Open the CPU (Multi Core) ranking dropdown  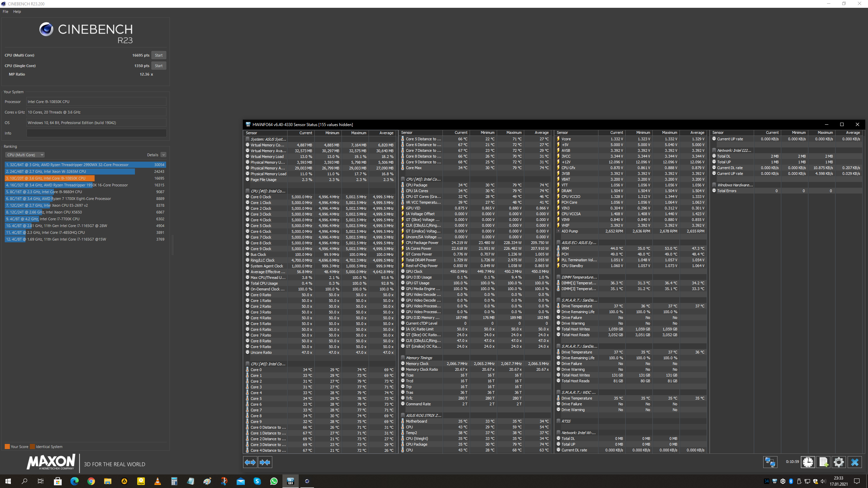click(x=25, y=155)
